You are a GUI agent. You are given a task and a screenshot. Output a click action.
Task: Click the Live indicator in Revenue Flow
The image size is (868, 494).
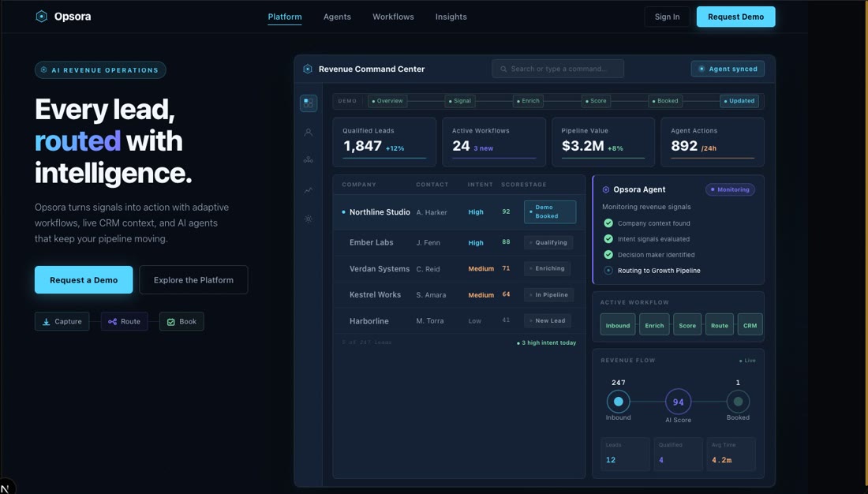(x=747, y=361)
